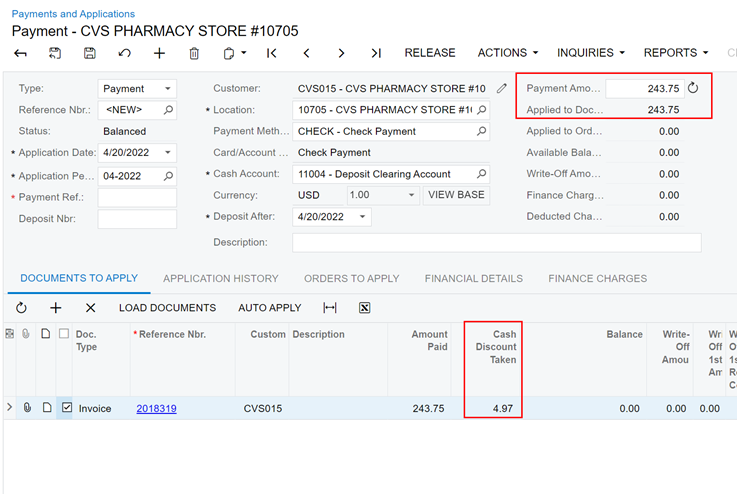The width and height of the screenshot is (738, 494).
Task: Edit customer with pencil icon
Action: point(502,88)
